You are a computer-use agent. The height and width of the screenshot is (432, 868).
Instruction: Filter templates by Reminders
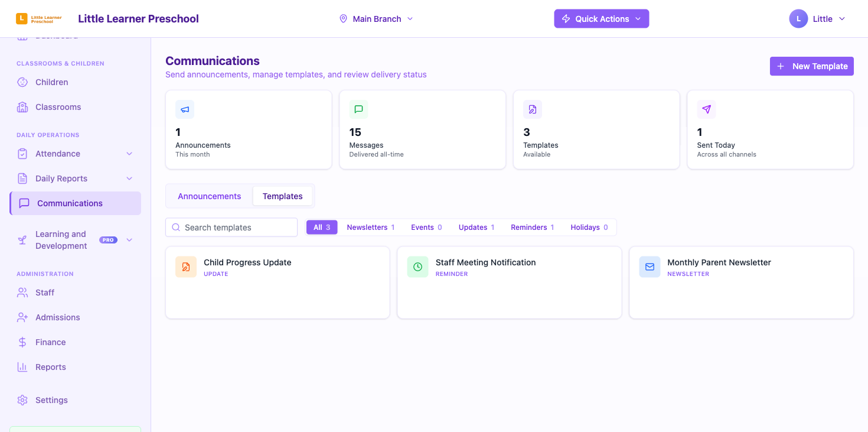pos(533,228)
